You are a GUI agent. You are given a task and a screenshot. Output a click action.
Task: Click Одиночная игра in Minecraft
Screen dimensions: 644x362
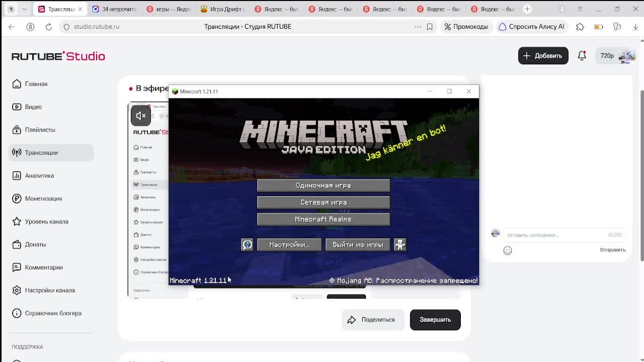click(x=324, y=186)
